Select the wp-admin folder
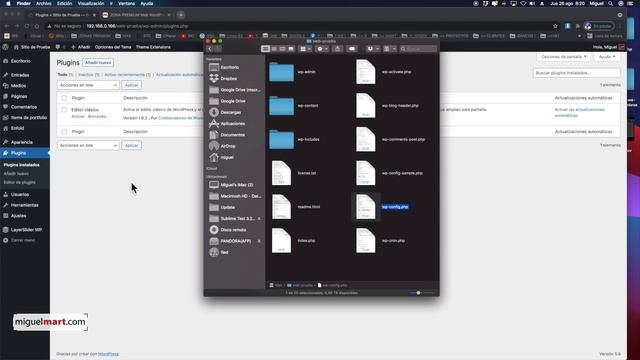 [x=282, y=72]
